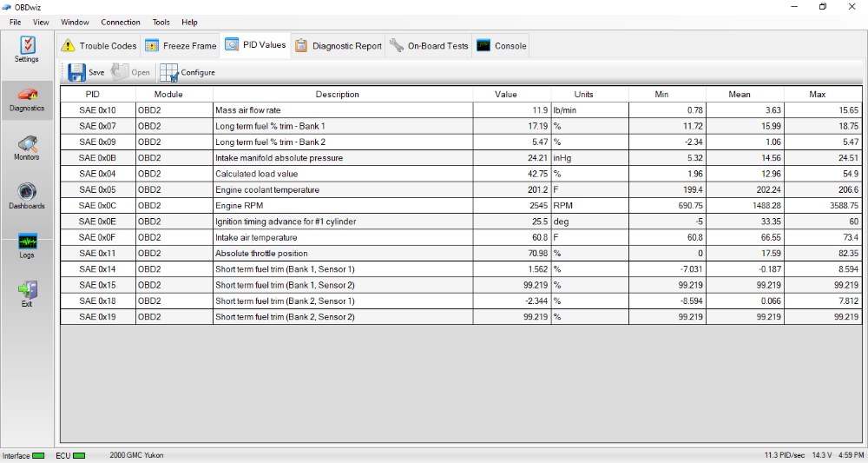Image resolution: width=868 pixels, height=463 pixels.
Task: Click the Configure PID grid icon
Action: (168, 73)
